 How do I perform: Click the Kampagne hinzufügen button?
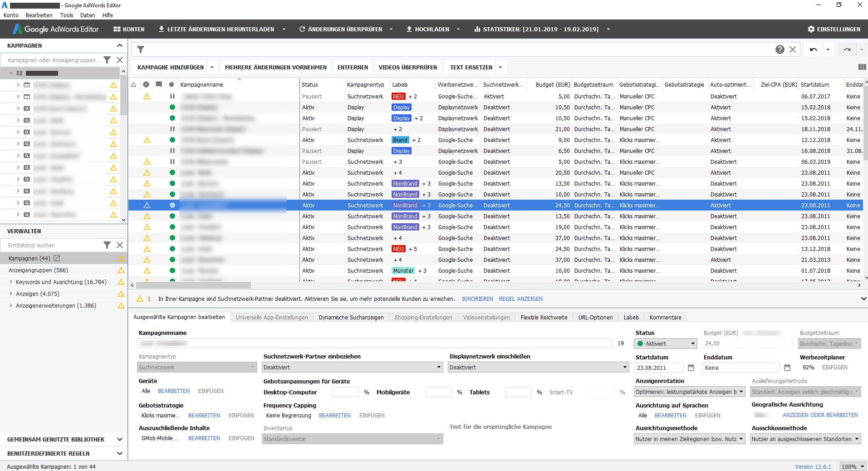click(170, 67)
